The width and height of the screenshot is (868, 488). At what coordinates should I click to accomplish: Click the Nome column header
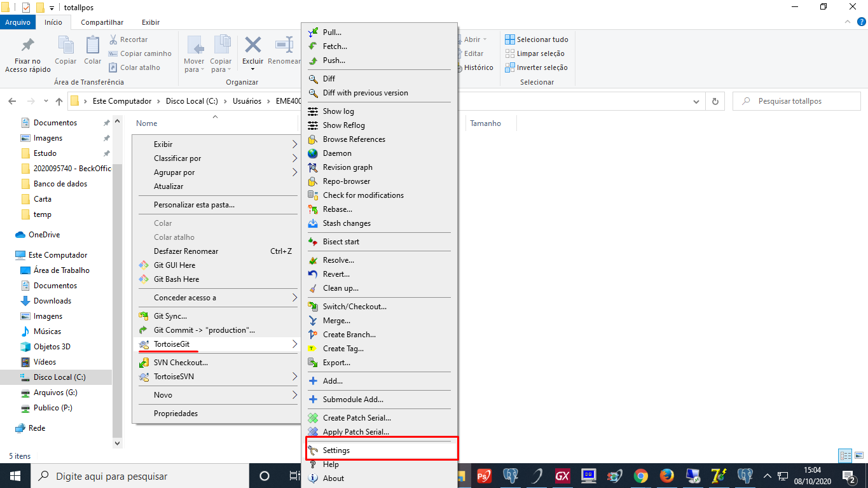click(x=147, y=123)
